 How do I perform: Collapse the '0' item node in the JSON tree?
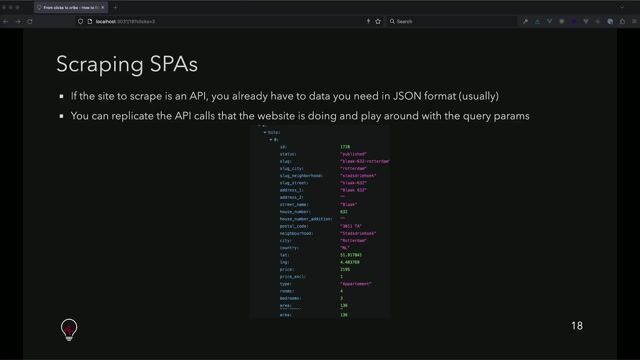coord(271,140)
